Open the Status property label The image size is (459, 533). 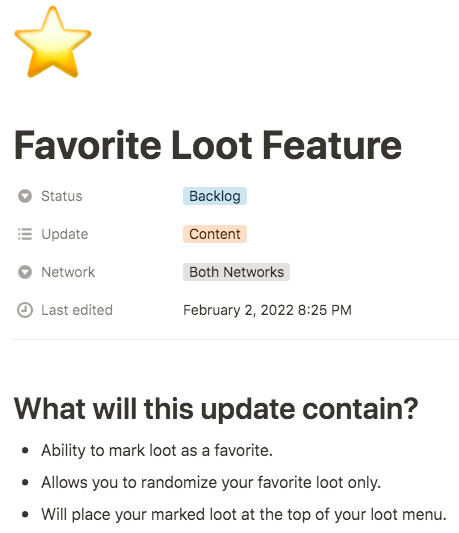pyautogui.click(x=62, y=196)
